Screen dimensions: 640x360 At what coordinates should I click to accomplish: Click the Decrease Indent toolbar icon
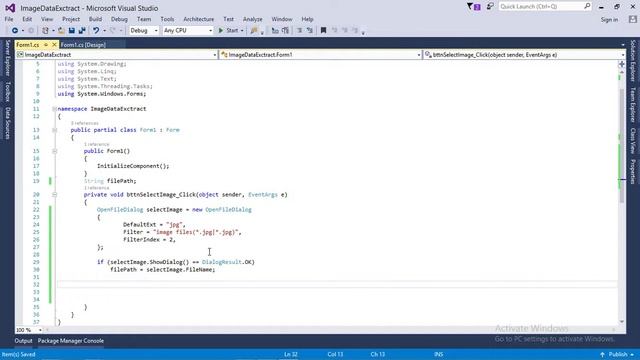point(299,31)
